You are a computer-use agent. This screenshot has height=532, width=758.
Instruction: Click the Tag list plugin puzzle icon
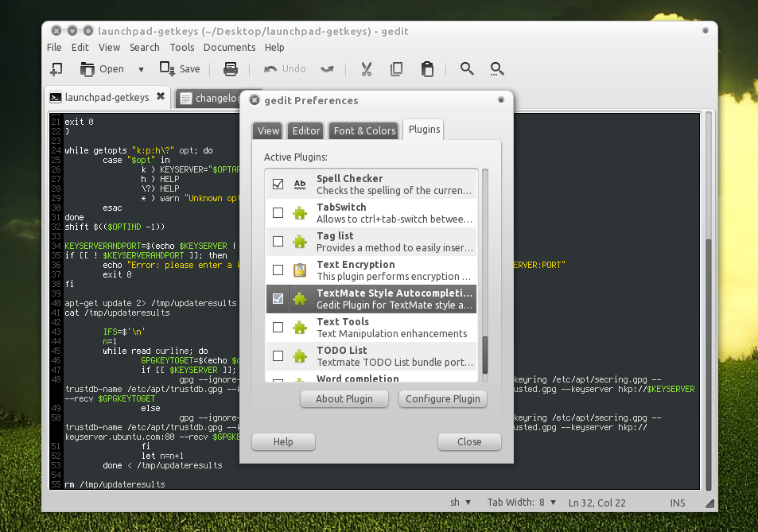pyautogui.click(x=300, y=241)
